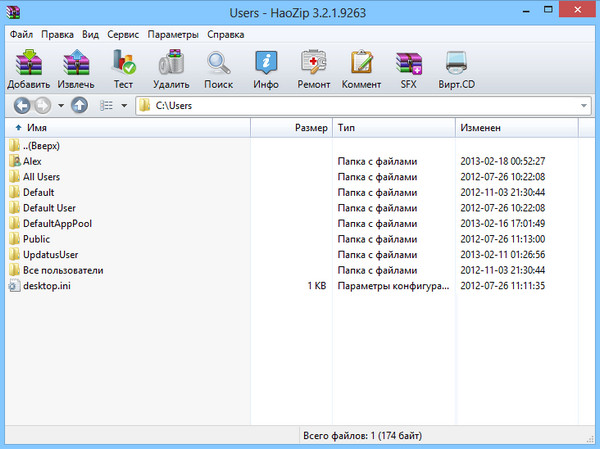Sort by the Изменен column header
The width and height of the screenshot is (600, 449).
[x=517, y=128]
